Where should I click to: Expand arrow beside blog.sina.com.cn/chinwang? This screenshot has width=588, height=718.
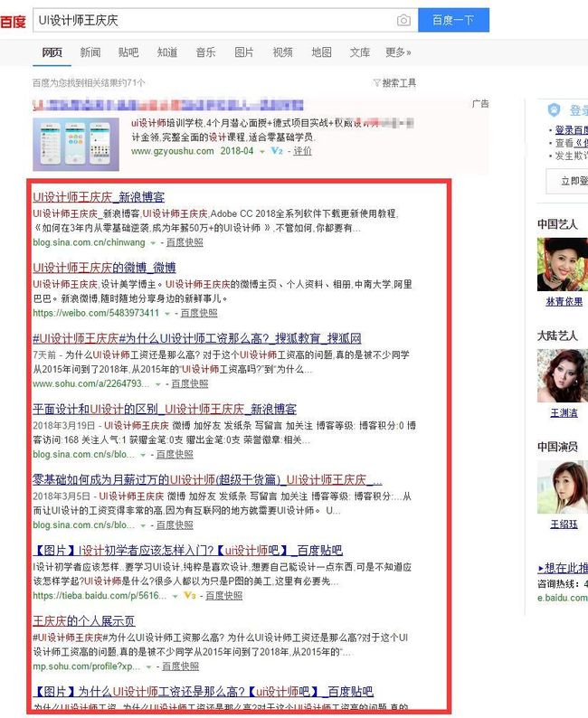[153, 243]
